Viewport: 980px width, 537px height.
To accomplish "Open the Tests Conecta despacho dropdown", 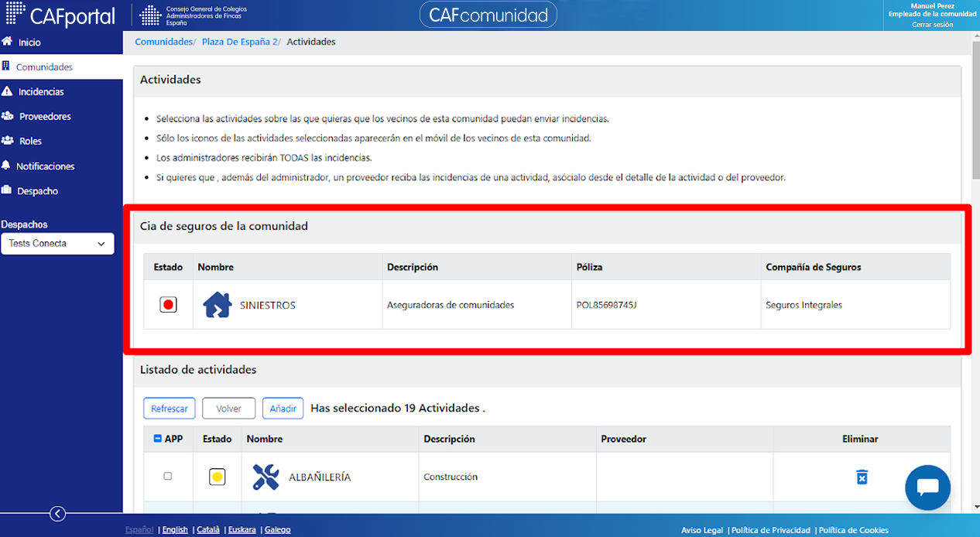I will [x=57, y=244].
